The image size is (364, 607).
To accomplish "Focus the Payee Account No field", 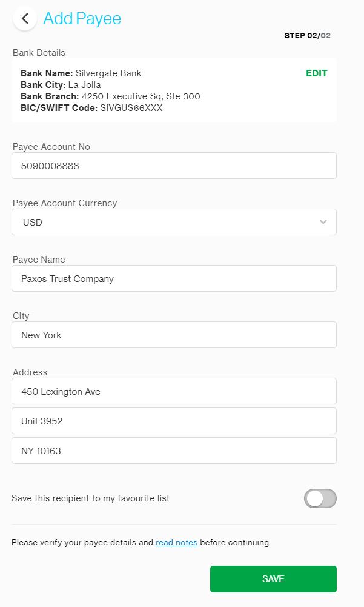I will coord(174,166).
